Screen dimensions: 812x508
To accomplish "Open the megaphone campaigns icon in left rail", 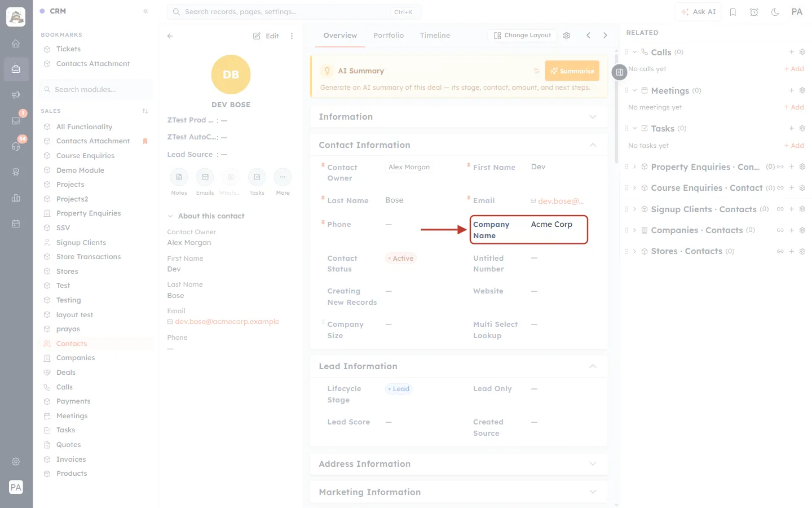I will pyautogui.click(x=16, y=95).
